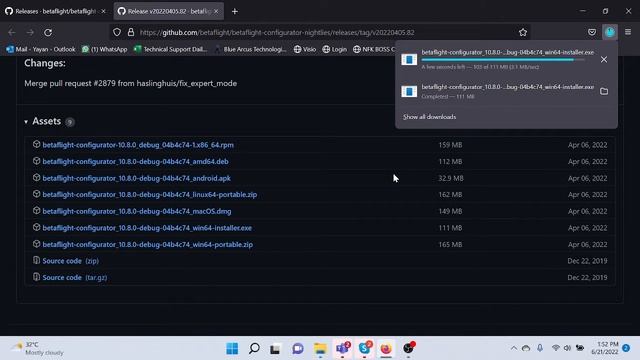Download the x86_64.rpm asset
This screenshot has width=640, height=360.
click(138, 145)
